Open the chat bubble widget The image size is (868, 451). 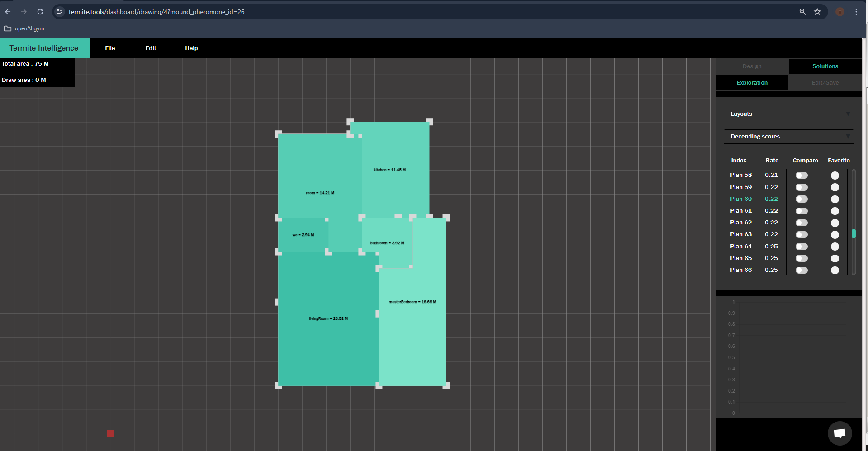[x=840, y=433]
